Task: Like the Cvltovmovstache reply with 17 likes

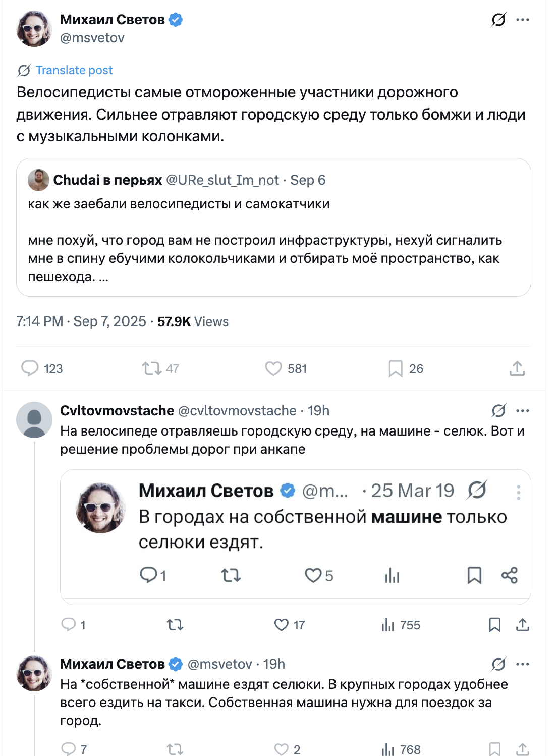Action: tap(282, 625)
